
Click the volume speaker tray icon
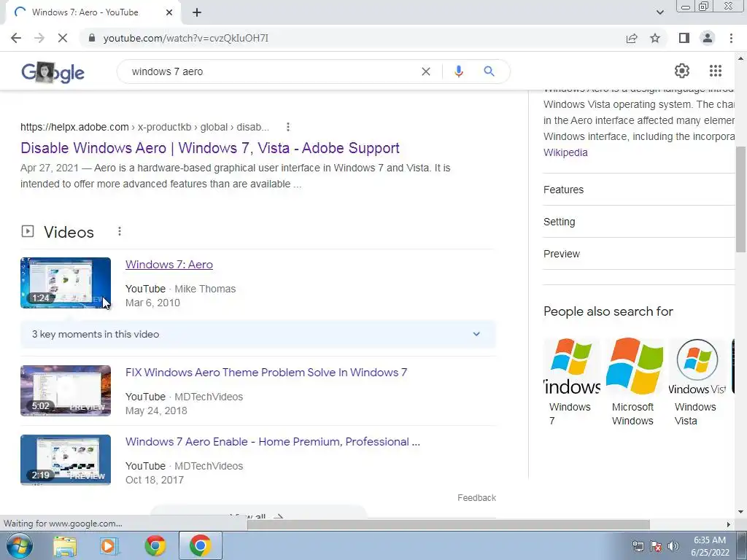point(673,545)
